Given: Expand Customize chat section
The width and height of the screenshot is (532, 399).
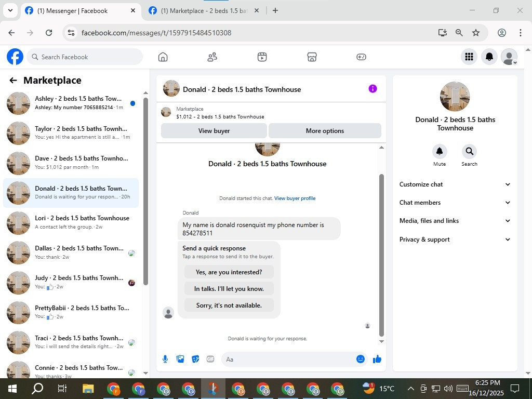Looking at the screenshot, I should coord(455,184).
